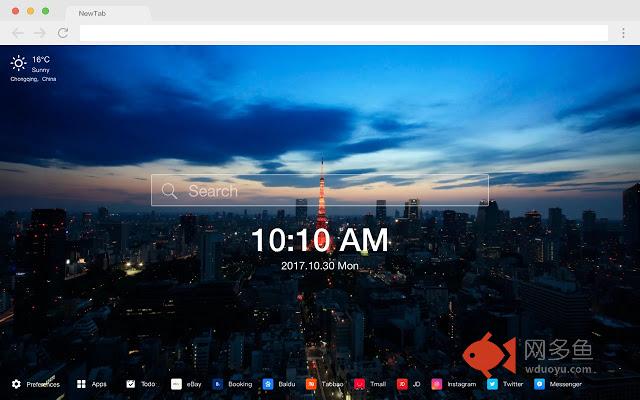
Task: Launch the Tmall shortcut icon
Action: (359, 384)
